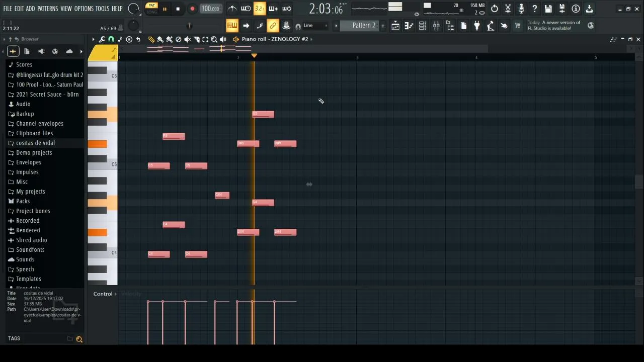644x362 pixels.
Task: Open the TOOLS menu
Action: (x=102, y=9)
